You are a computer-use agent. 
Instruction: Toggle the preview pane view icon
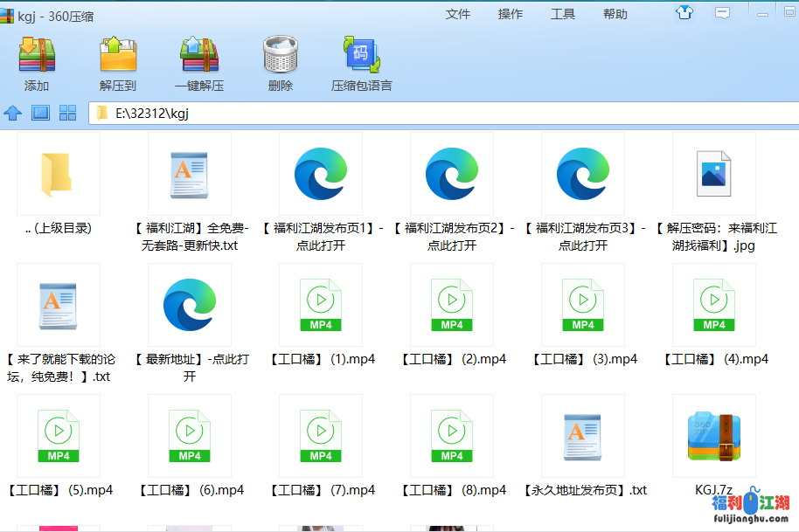39,113
